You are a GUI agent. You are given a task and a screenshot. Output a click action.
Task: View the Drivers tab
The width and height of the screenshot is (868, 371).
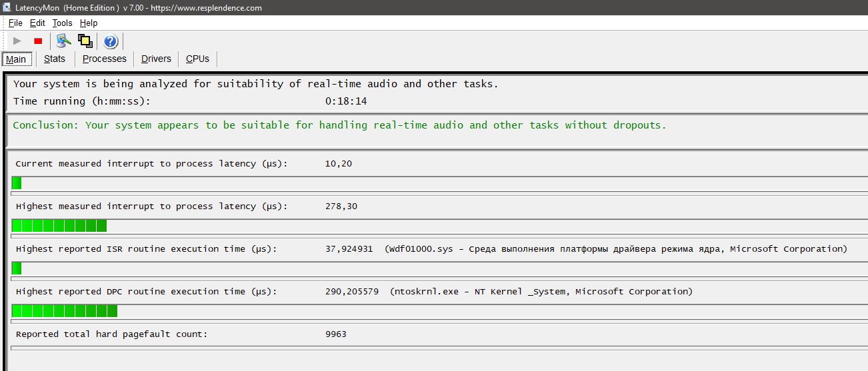click(156, 59)
